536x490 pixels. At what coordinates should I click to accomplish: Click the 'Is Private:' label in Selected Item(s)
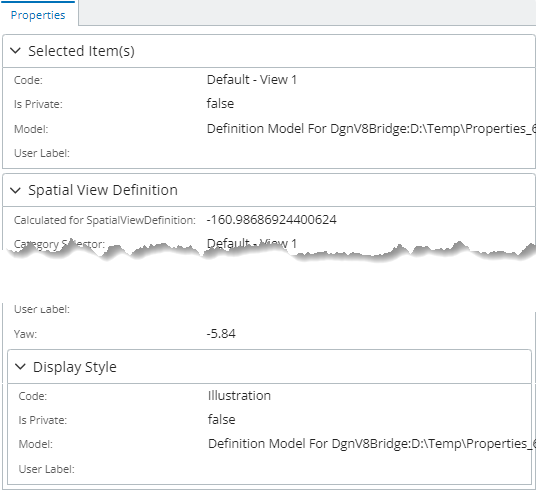pos(38,104)
